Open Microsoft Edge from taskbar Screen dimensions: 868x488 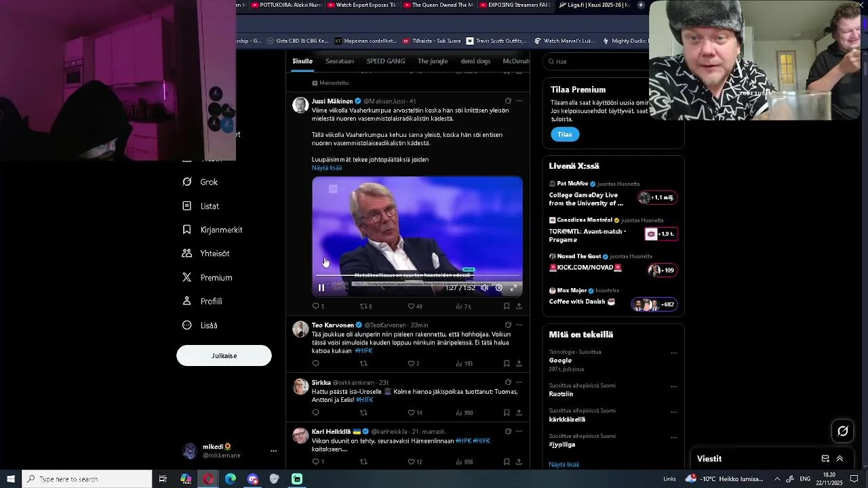tap(231, 479)
